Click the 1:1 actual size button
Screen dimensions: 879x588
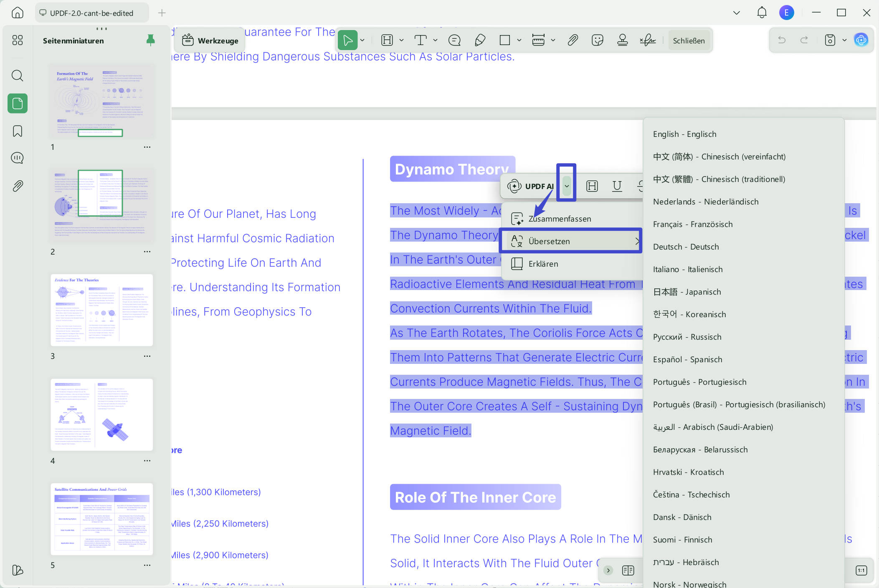click(x=861, y=570)
